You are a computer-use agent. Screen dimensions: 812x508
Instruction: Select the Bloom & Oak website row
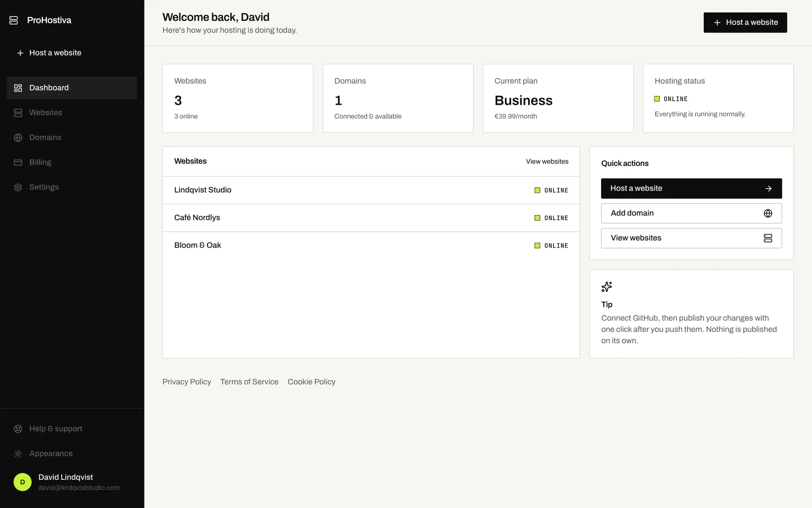371,245
